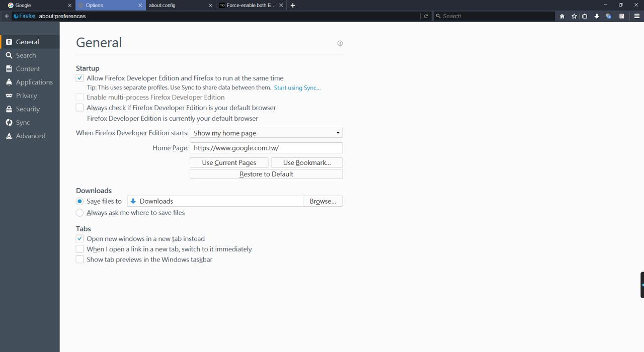Open the help question mark icon
The height and width of the screenshot is (352, 644).
(340, 43)
